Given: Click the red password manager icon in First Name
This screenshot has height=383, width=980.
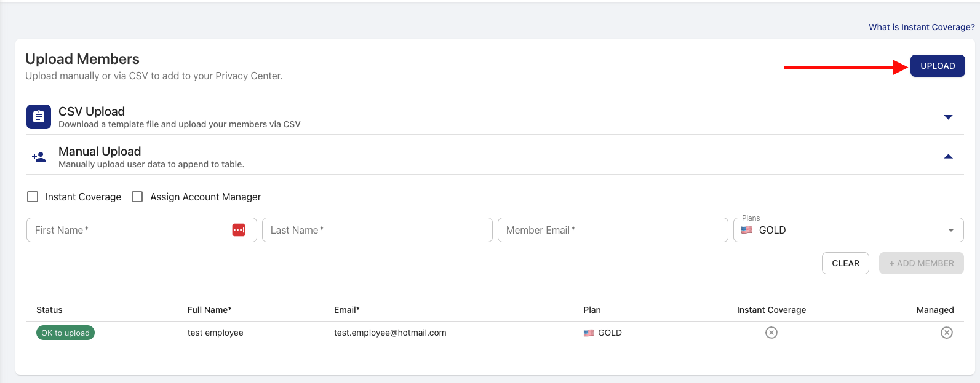Looking at the screenshot, I should (239, 230).
